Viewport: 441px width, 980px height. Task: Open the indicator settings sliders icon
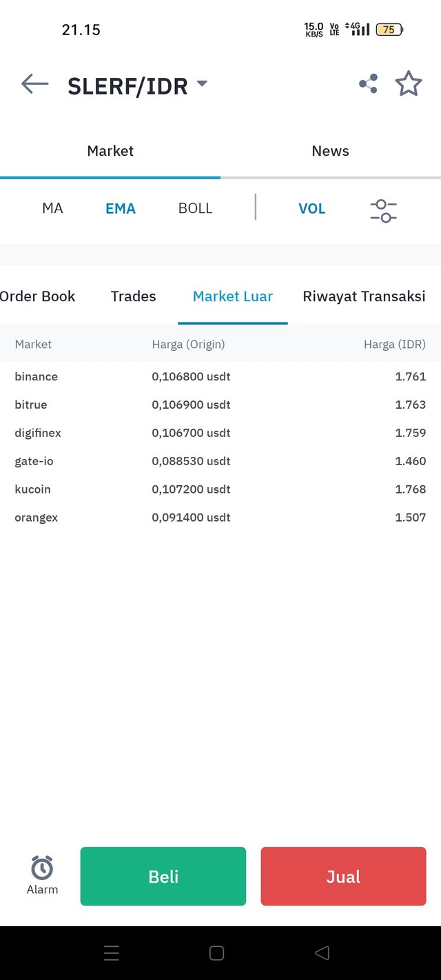[384, 210]
